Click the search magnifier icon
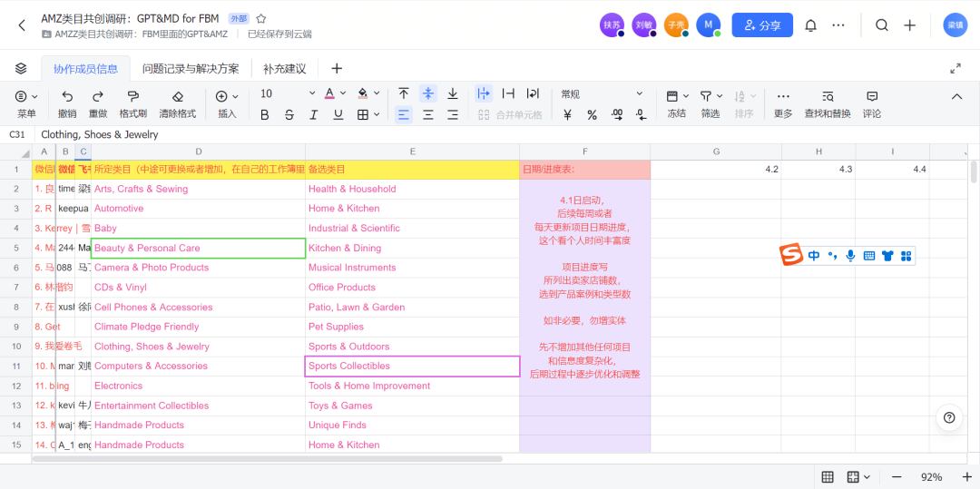Screen dimensions: 980x489 point(882,25)
